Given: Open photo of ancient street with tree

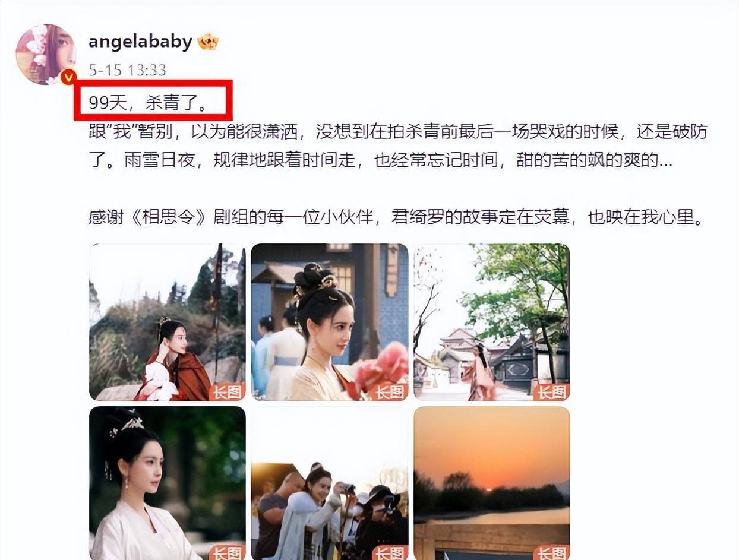Looking at the screenshot, I should coord(492,322).
